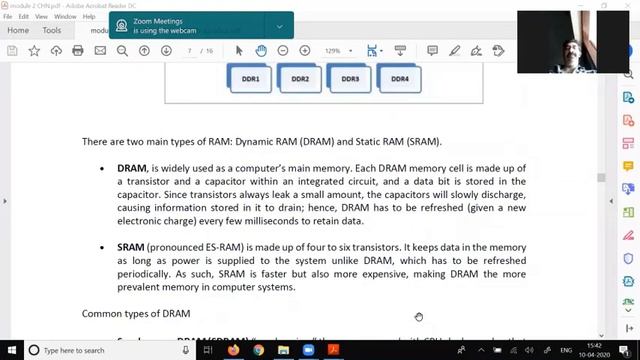Click the vertical scrollbar thumb
The image size is (640, 360).
coord(601,178)
